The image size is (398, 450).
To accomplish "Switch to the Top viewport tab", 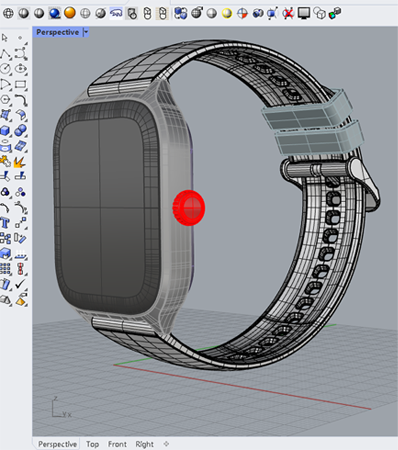I will pyautogui.click(x=92, y=444).
